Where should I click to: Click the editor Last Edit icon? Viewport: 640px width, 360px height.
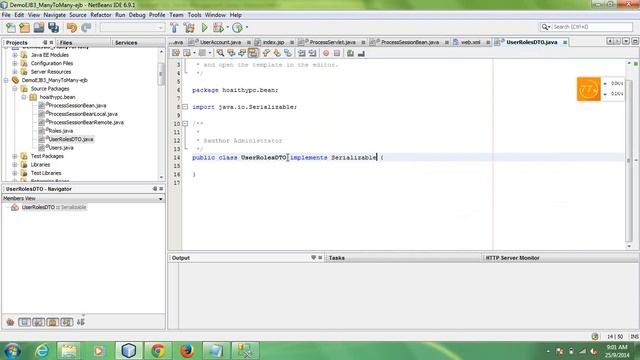pyautogui.click(x=176, y=53)
